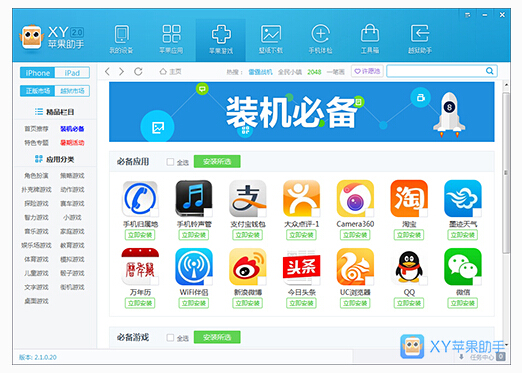Image resolution: width=522 pixels, height=373 pixels.
Task: Click the XY owl logo
Action: [32, 37]
